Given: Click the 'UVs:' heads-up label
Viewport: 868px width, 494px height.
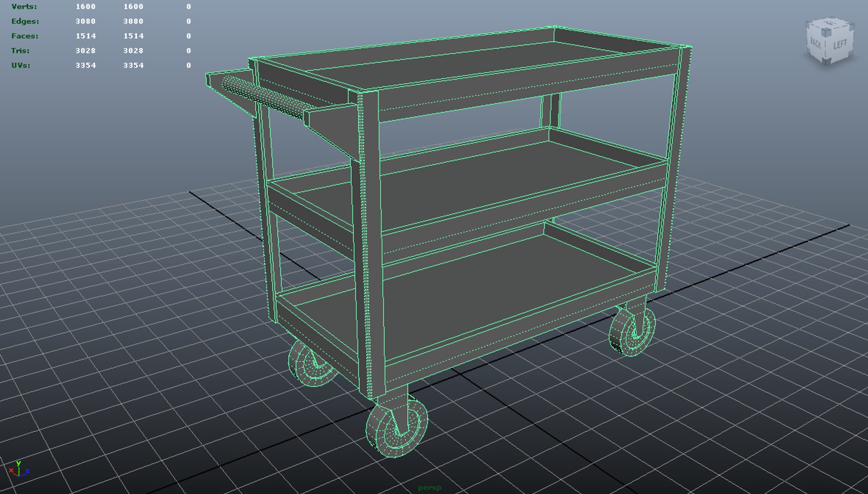Looking at the screenshot, I should tap(21, 65).
